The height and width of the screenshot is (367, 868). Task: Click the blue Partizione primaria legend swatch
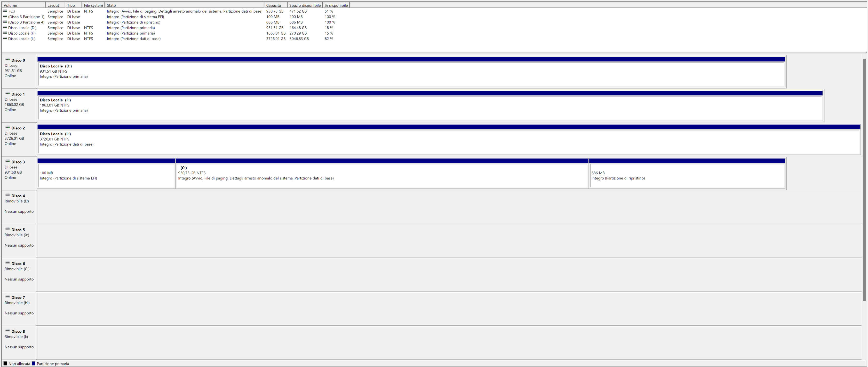tap(34, 364)
